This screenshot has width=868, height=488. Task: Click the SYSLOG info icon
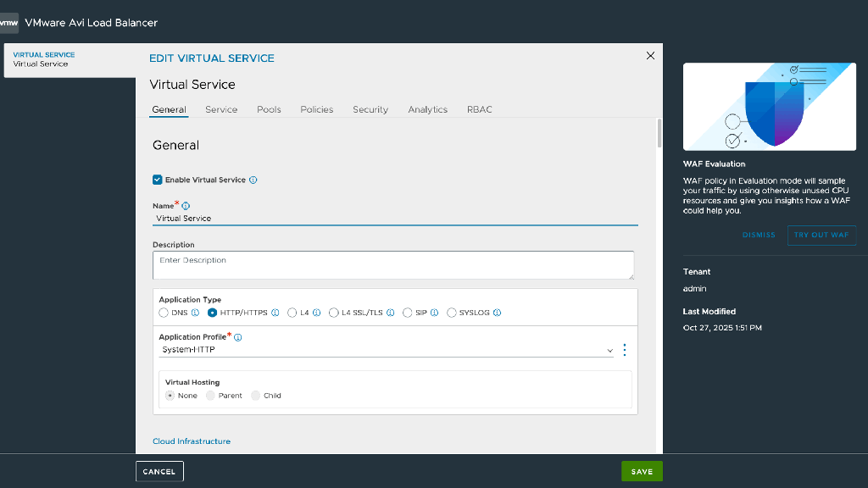pos(498,313)
